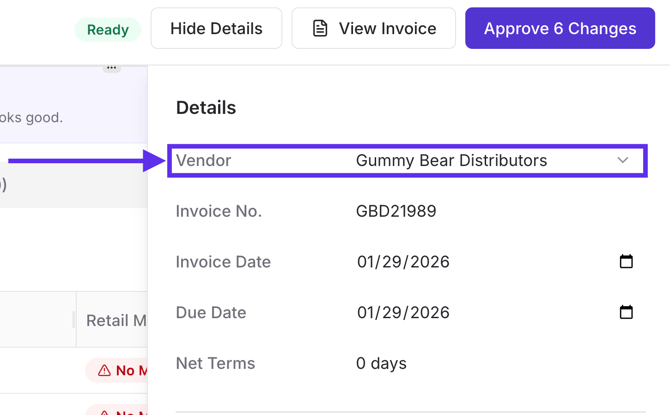Click the document icon beside View Invoice
This screenshot has width=670, height=415.
pyautogui.click(x=320, y=29)
